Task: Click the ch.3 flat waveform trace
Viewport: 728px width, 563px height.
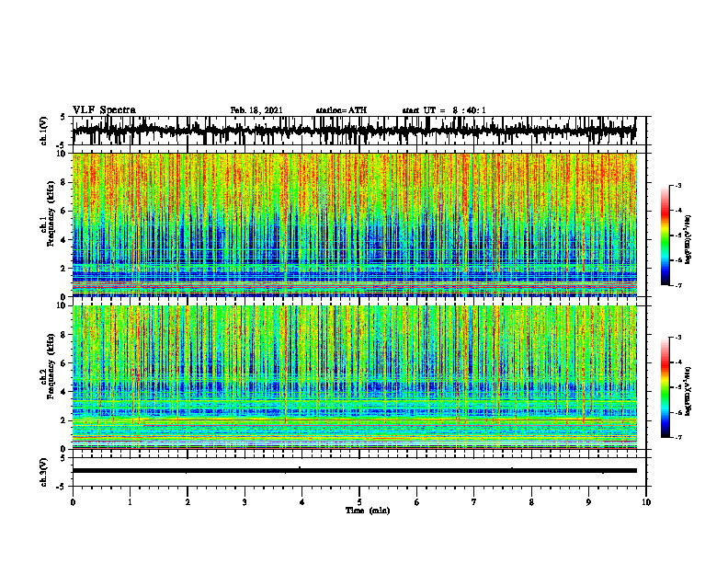Action: click(354, 471)
